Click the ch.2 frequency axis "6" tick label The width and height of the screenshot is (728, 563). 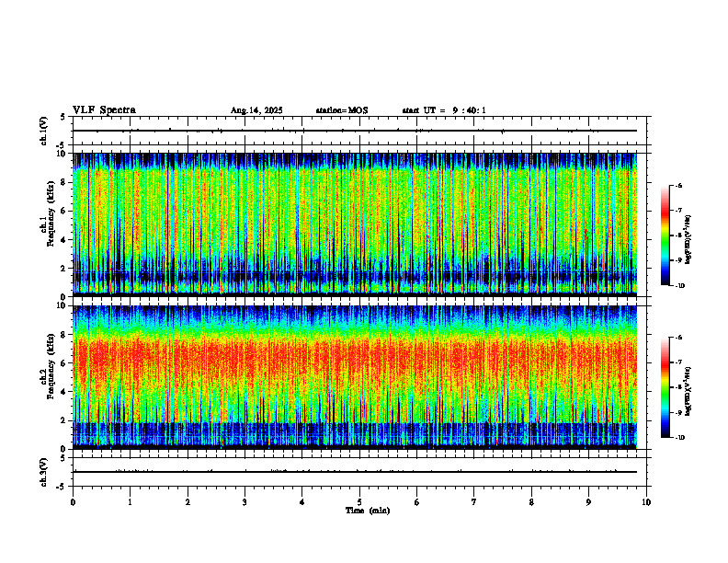64,363
